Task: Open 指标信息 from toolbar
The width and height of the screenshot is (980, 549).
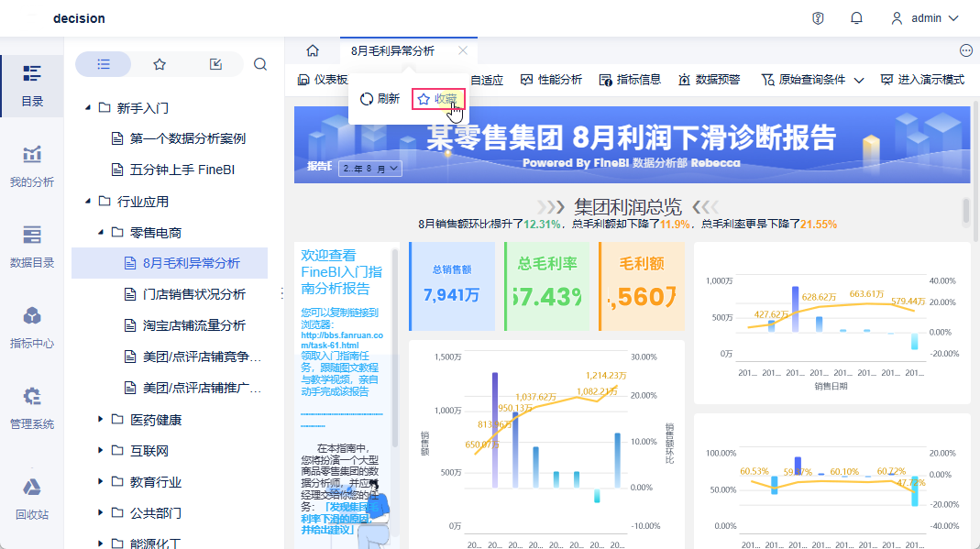Action: click(x=630, y=80)
